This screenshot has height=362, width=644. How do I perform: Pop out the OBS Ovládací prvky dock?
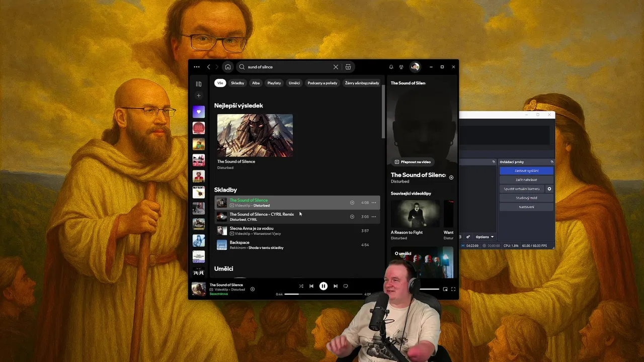(552, 162)
